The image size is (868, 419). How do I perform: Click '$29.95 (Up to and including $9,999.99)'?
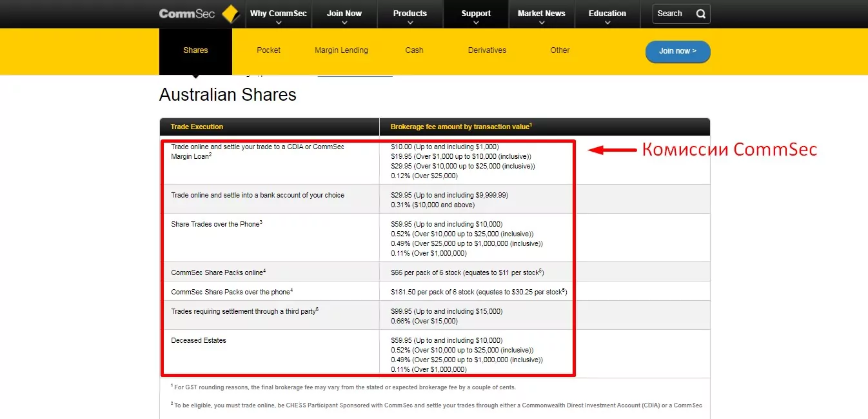[x=449, y=195]
